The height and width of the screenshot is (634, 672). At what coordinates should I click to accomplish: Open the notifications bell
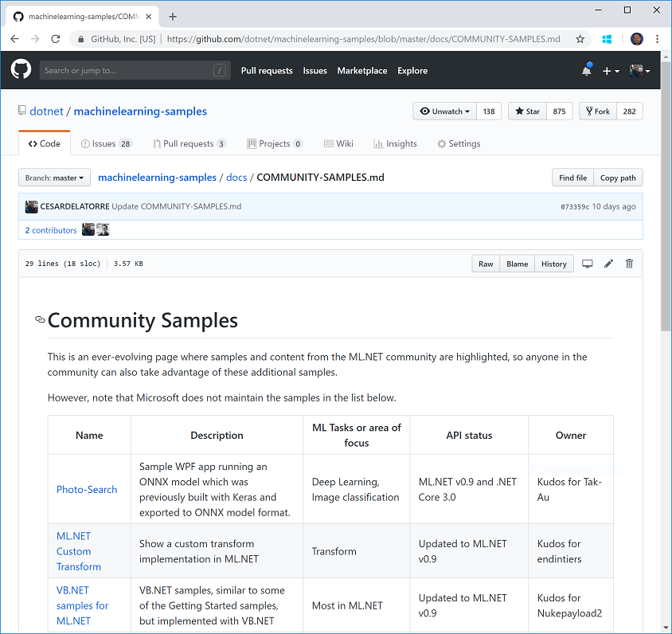coord(587,70)
